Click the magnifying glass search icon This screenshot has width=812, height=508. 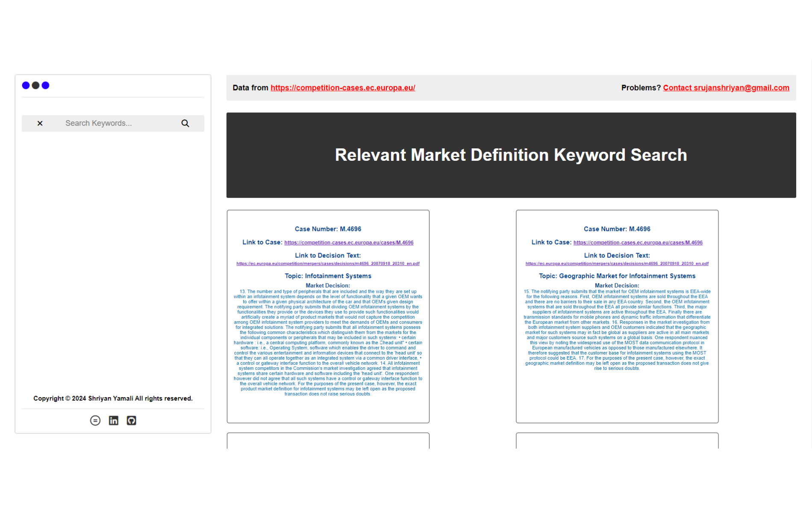click(185, 123)
